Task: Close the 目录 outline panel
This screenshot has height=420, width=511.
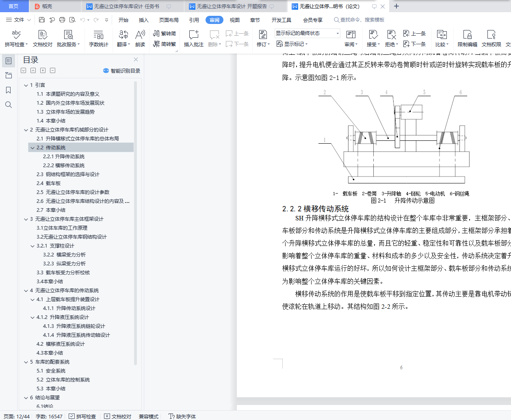Action: pos(136,60)
